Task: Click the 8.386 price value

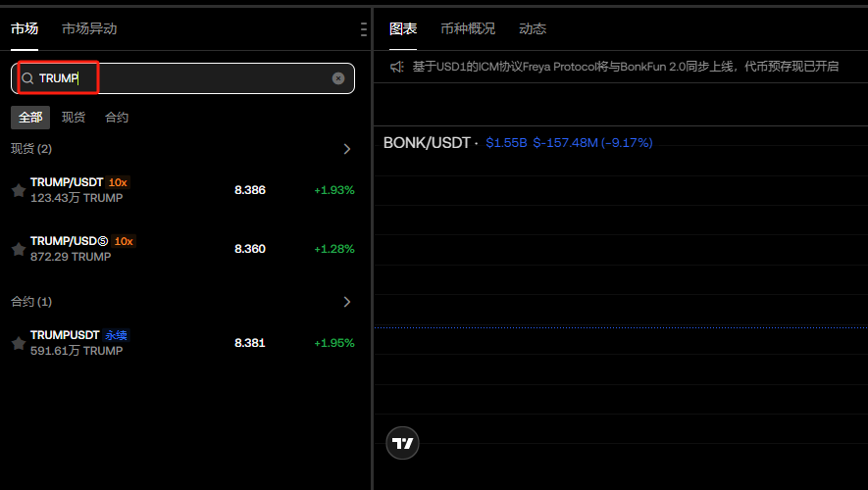Action: pos(250,190)
